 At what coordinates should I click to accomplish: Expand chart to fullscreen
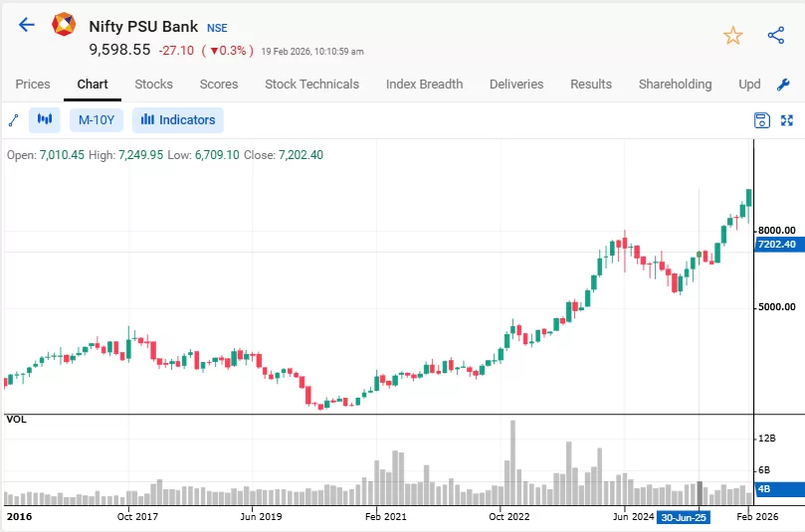click(x=787, y=120)
